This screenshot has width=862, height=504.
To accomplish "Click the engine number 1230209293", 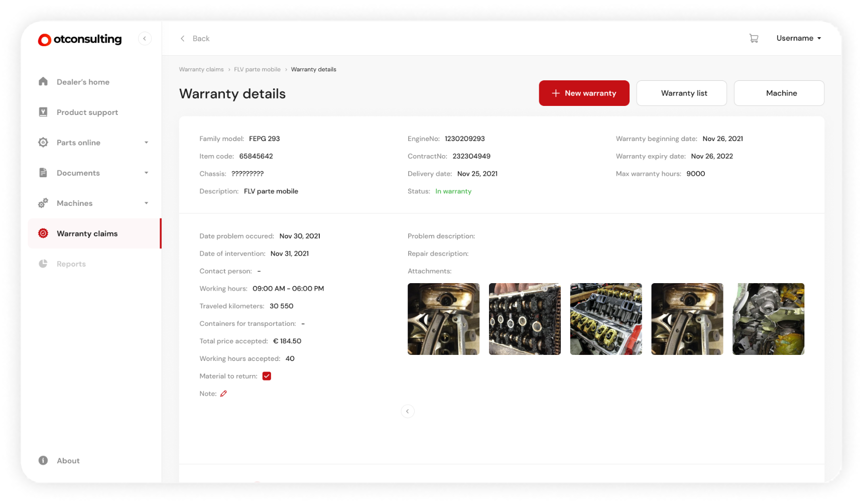I will [x=465, y=139].
